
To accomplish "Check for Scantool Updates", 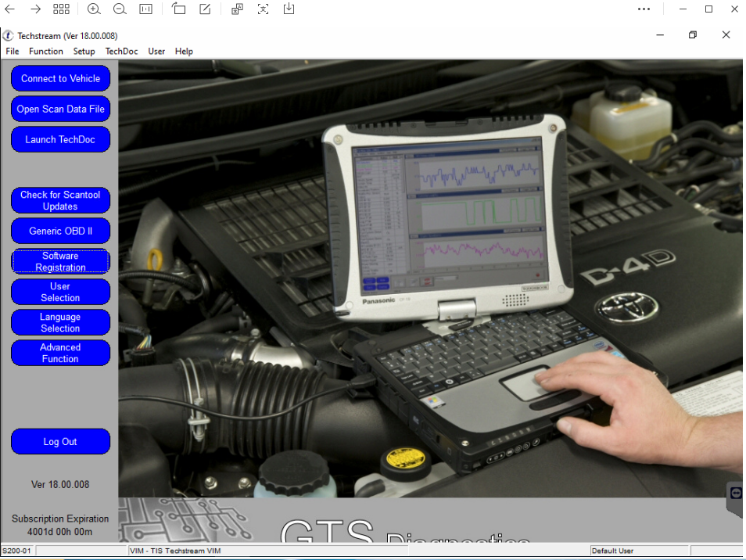I will pos(60,200).
